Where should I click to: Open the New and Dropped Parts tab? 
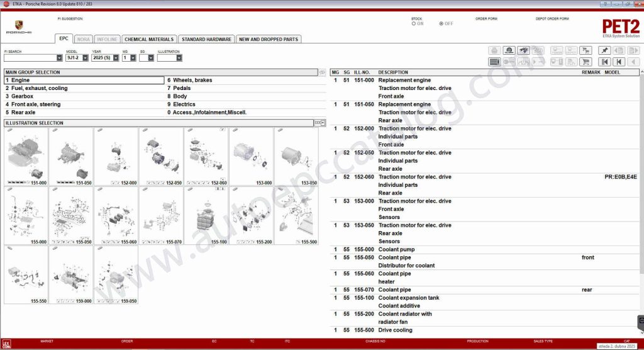tap(269, 39)
